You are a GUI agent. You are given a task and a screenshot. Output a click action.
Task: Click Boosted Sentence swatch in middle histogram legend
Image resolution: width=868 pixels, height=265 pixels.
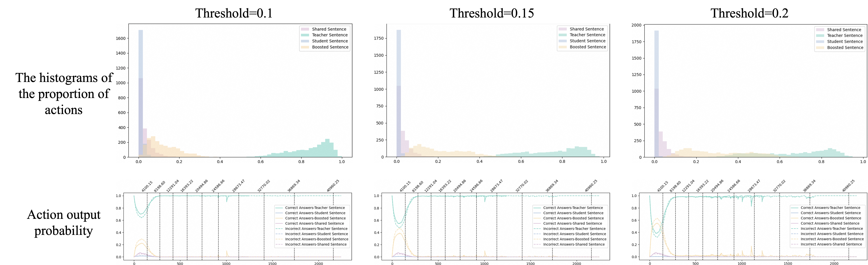pyautogui.click(x=562, y=47)
